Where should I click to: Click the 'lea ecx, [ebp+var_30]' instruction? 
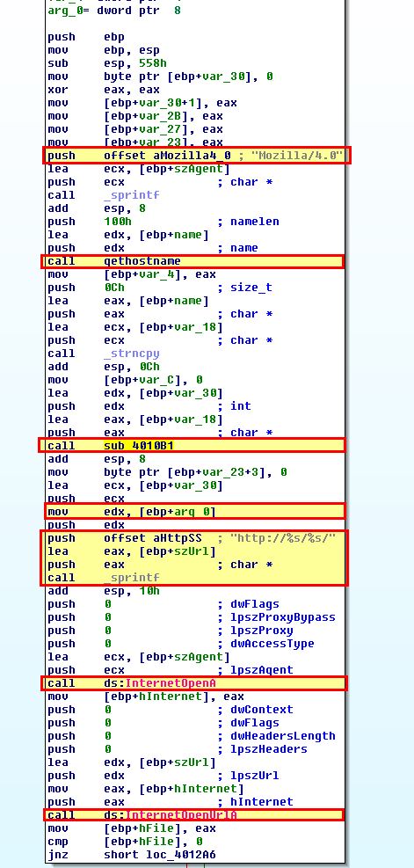pos(135,485)
